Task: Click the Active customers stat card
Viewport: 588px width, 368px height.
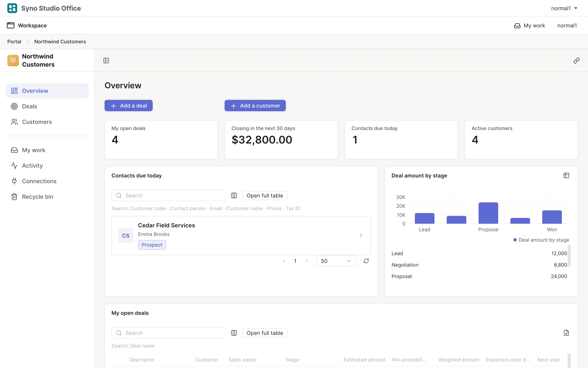Action: click(521, 140)
